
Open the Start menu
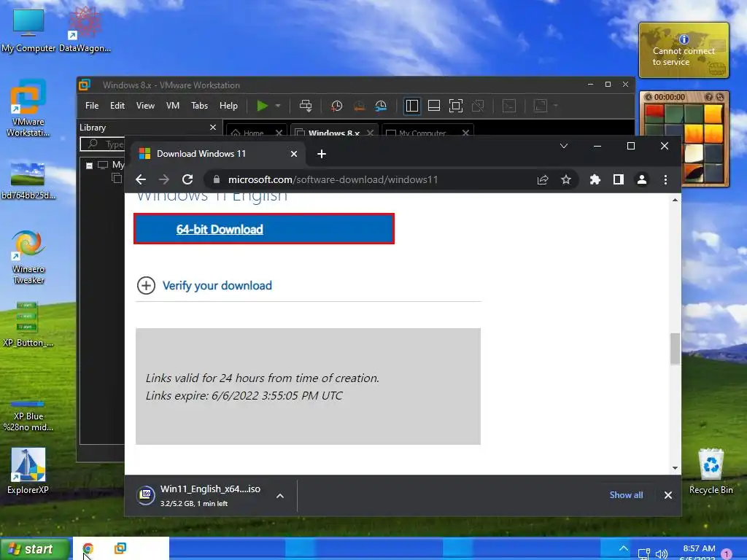[x=34, y=549]
